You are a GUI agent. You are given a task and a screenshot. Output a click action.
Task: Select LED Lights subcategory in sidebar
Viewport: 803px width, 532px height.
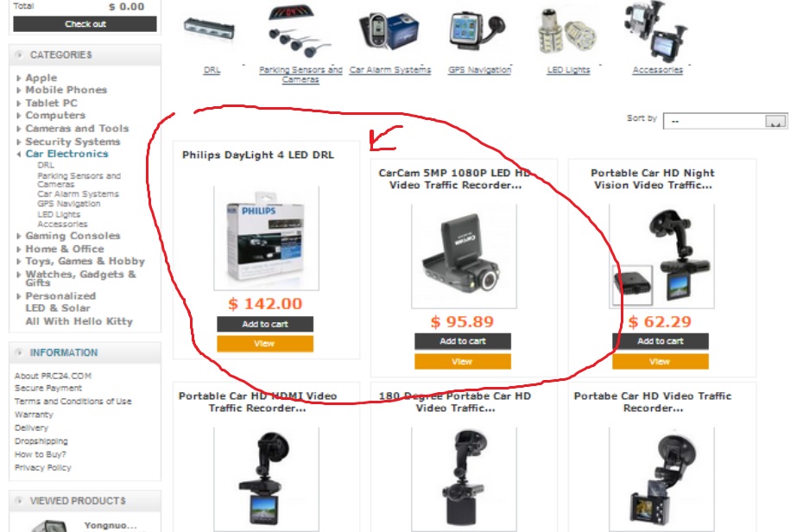coord(59,214)
